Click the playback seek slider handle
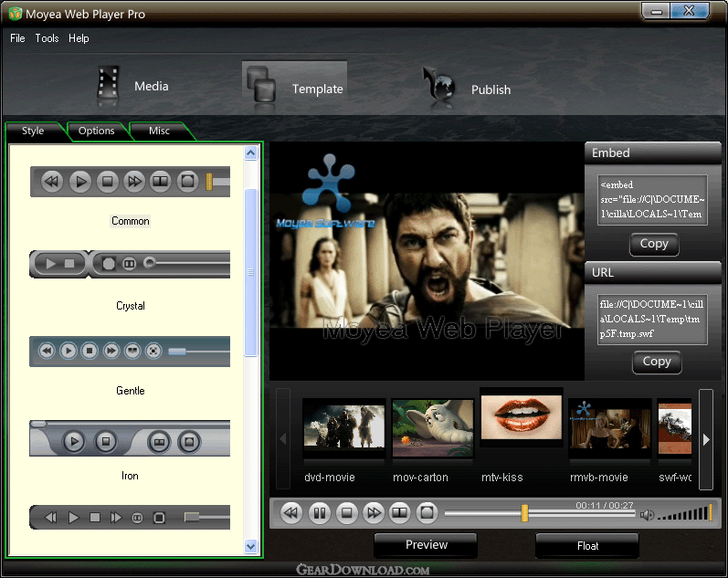 (x=524, y=514)
